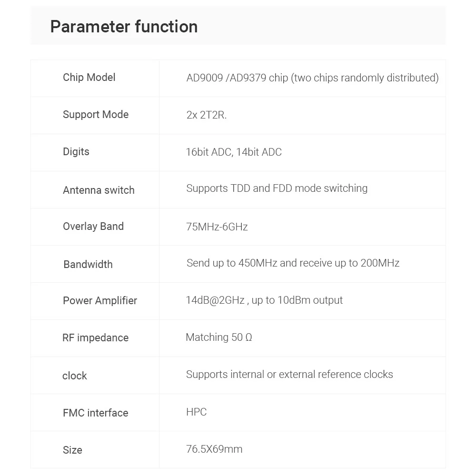476x476 pixels.
Task: Select the Chip Model label
Action: 89,78
